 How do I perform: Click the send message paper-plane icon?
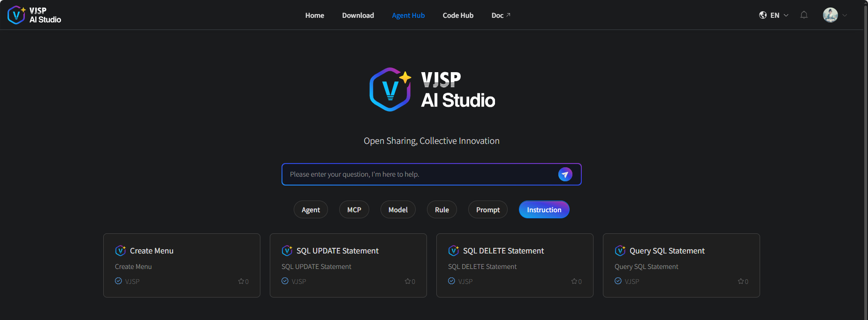[x=565, y=174]
